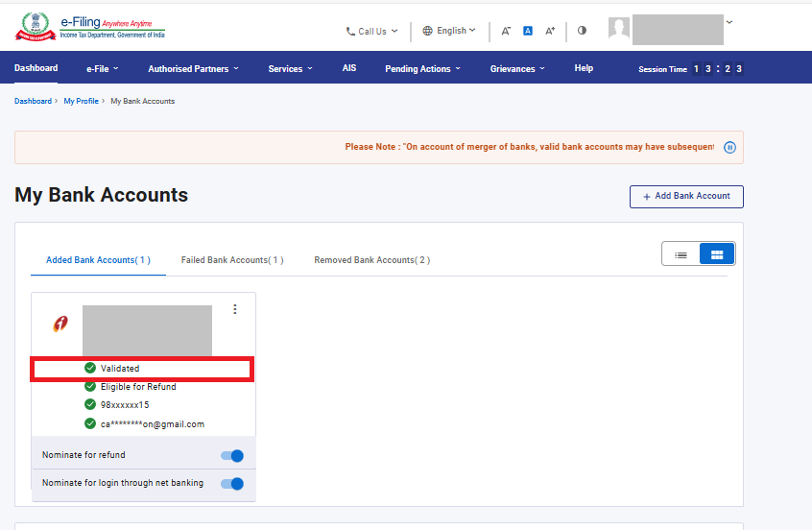Open the Failed Bank Accounts tab

[x=232, y=260]
